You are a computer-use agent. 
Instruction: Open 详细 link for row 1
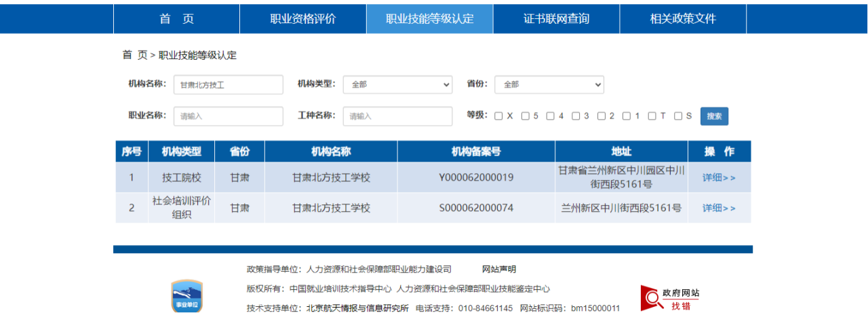click(x=719, y=178)
